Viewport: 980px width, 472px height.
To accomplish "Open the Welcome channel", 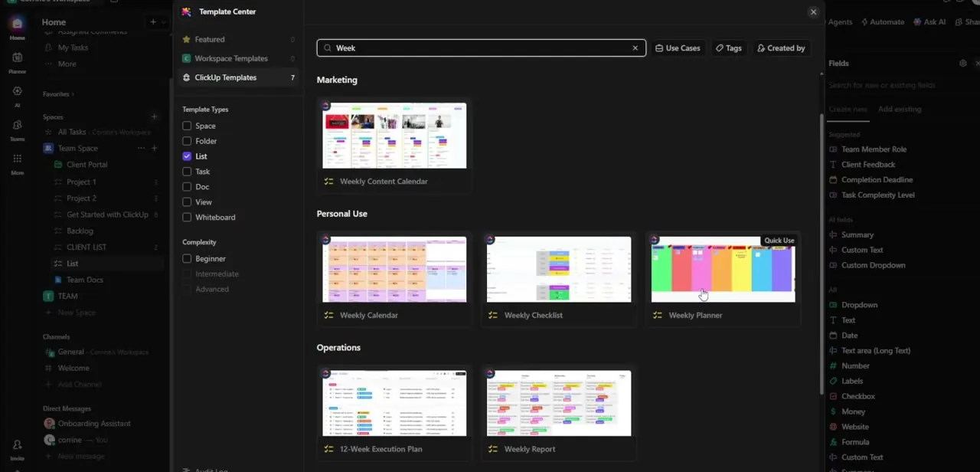I will tap(73, 369).
